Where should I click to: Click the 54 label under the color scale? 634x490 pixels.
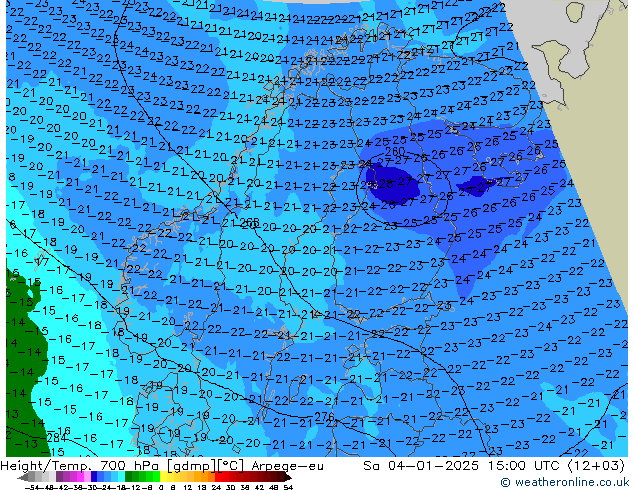point(288,488)
